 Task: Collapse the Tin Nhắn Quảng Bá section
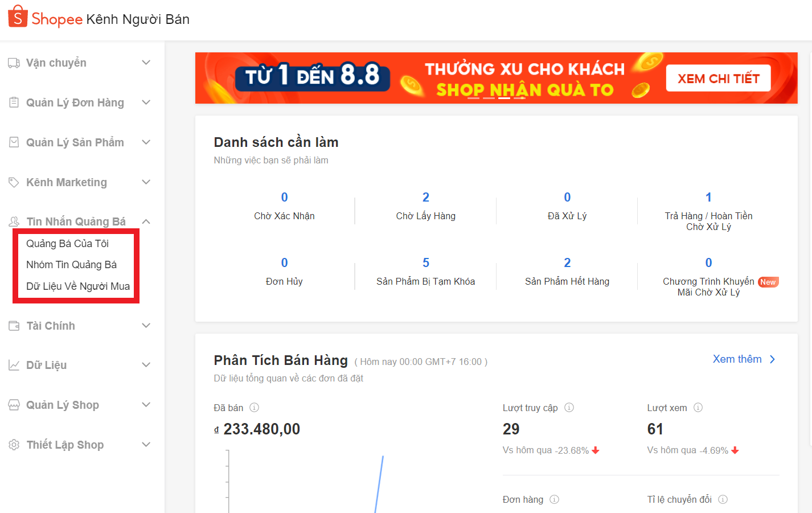(146, 221)
